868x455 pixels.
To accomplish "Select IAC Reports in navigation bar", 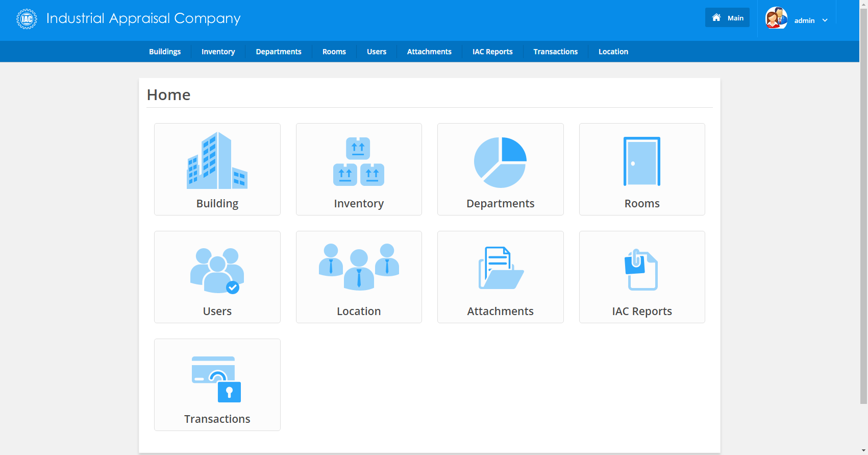I will (x=492, y=52).
